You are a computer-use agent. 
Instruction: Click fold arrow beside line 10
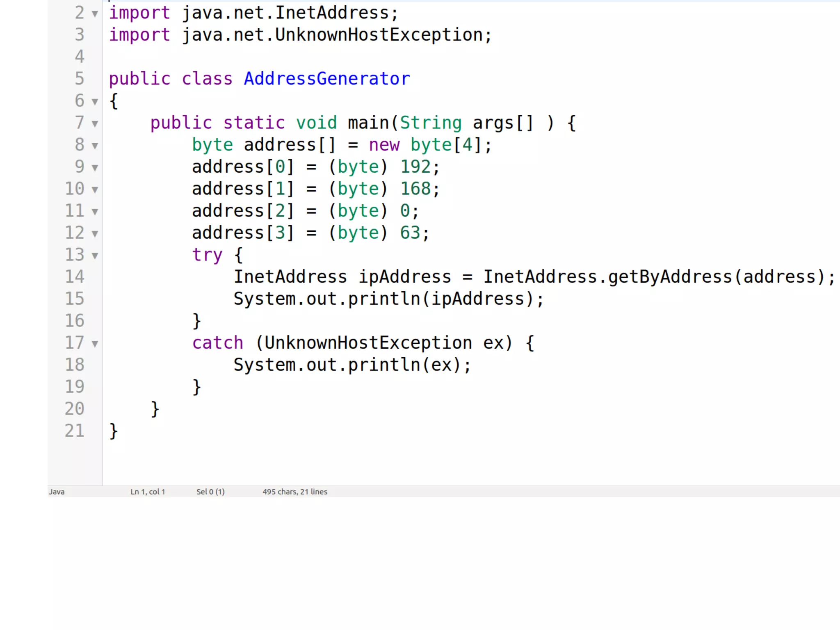click(x=95, y=189)
